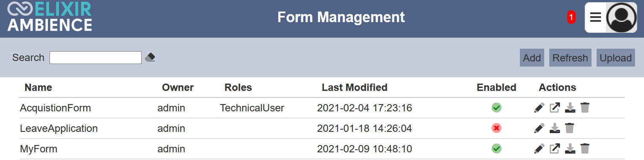Edit MyForm with pencil icon
Screen dimensions: 644x160
point(539,149)
